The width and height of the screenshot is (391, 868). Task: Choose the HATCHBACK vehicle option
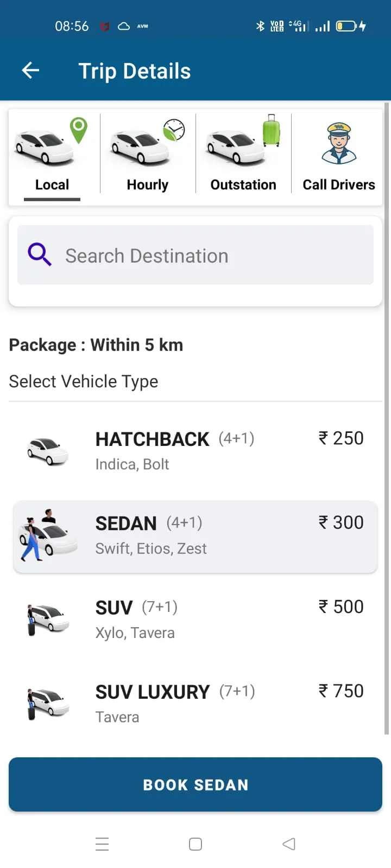point(195,451)
